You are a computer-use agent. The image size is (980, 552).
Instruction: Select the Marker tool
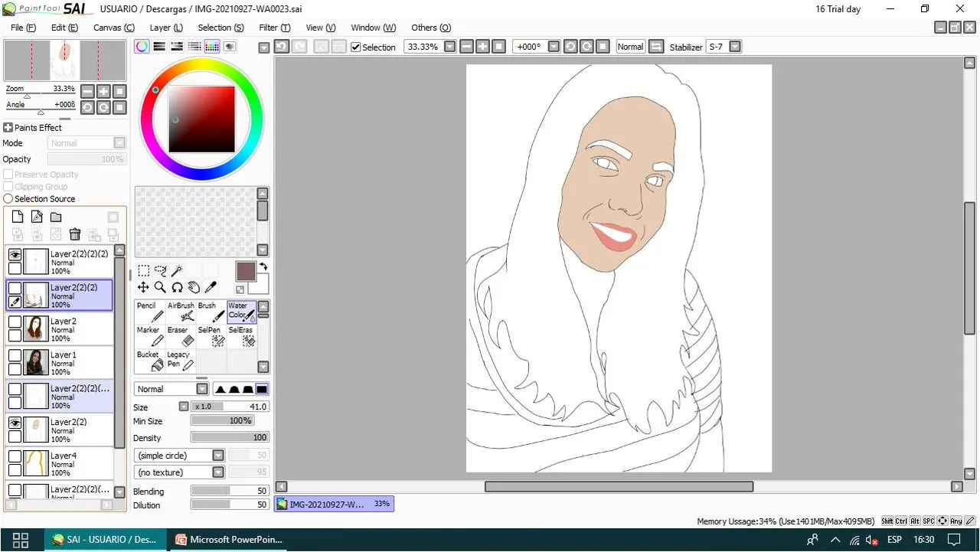point(150,336)
